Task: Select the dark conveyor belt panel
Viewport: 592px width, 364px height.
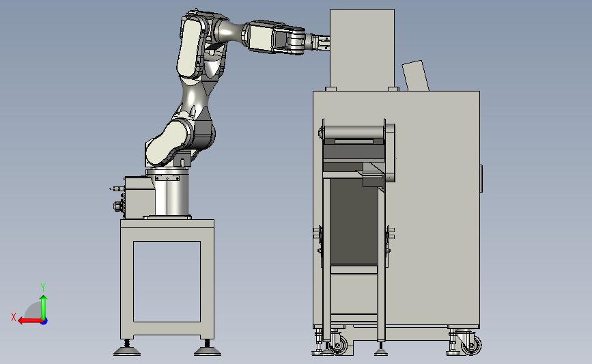Action: click(x=354, y=223)
